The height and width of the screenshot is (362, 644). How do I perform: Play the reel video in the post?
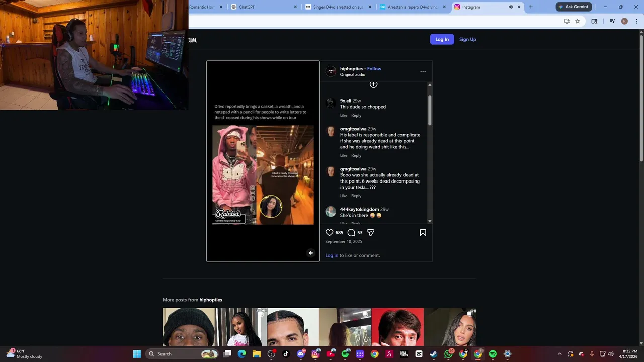[263, 161]
